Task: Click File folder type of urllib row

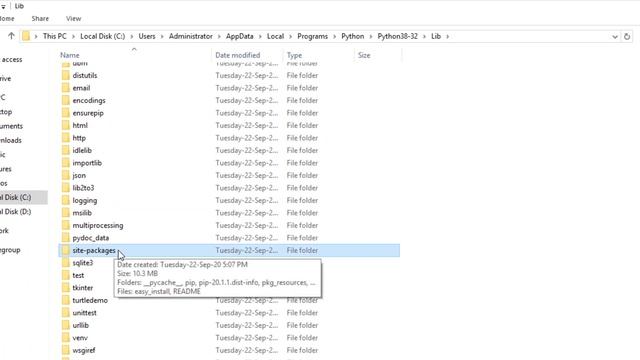Action: (302, 325)
